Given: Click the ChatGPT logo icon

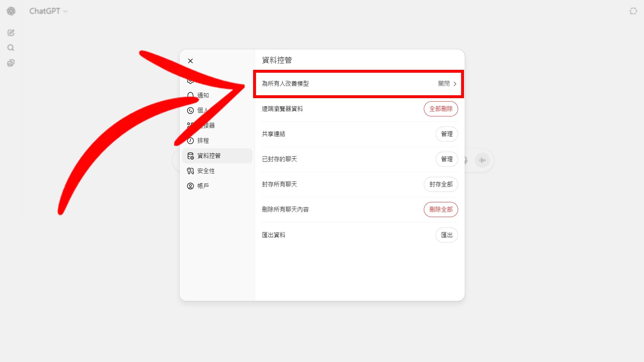Looking at the screenshot, I should tap(11, 11).
